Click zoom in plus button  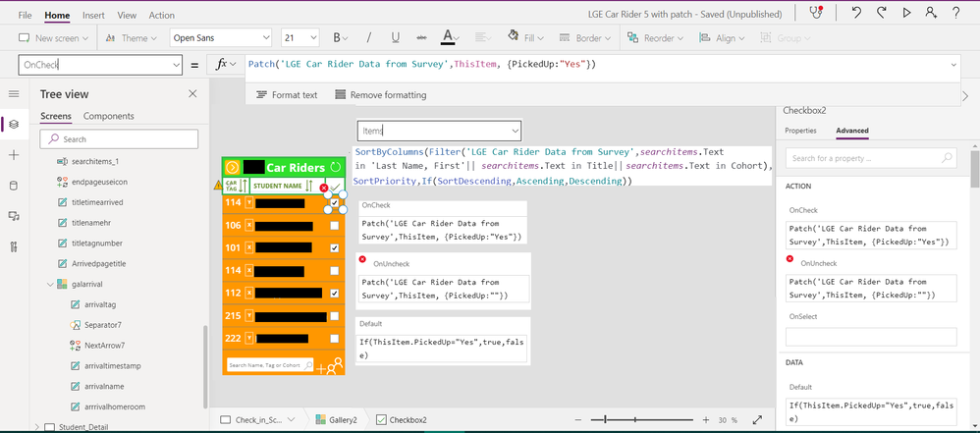click(x=706, y=420)
